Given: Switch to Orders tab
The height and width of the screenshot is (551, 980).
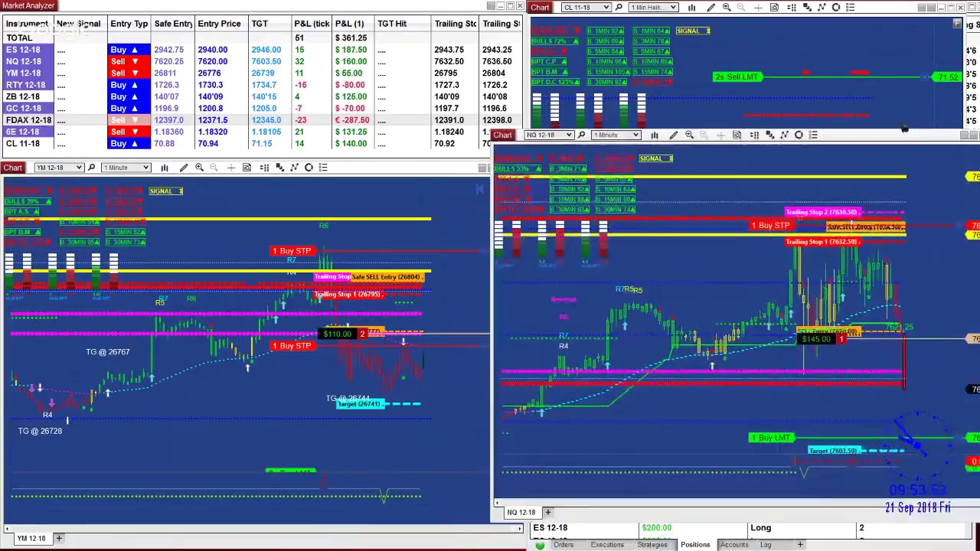Looking at the screenshot, I should (563, 545).
